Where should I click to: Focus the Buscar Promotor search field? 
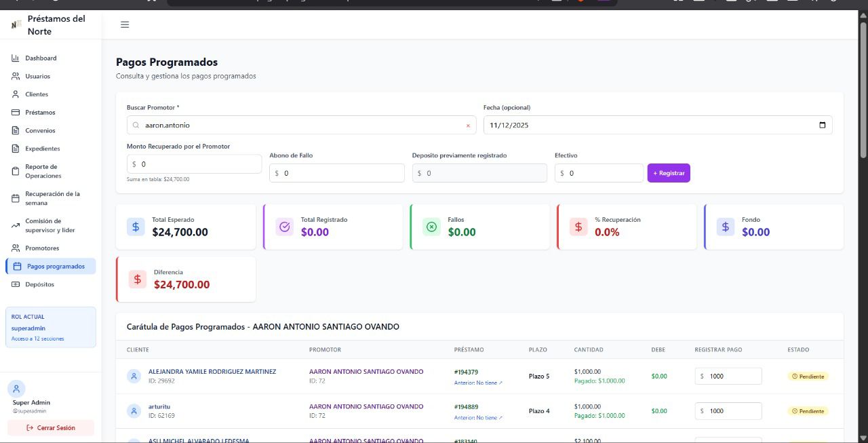(298, 126)
